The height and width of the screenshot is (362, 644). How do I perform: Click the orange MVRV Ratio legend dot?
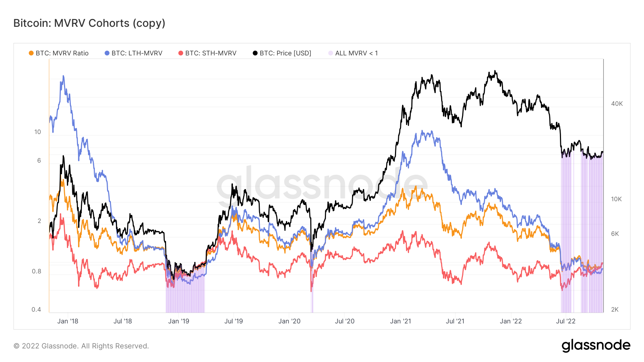(31, 53)
